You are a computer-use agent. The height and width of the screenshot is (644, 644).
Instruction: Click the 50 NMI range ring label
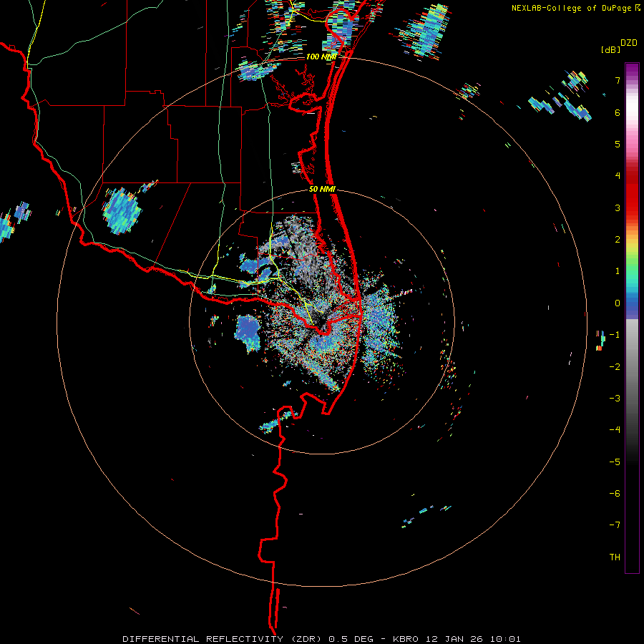(323, 190)
